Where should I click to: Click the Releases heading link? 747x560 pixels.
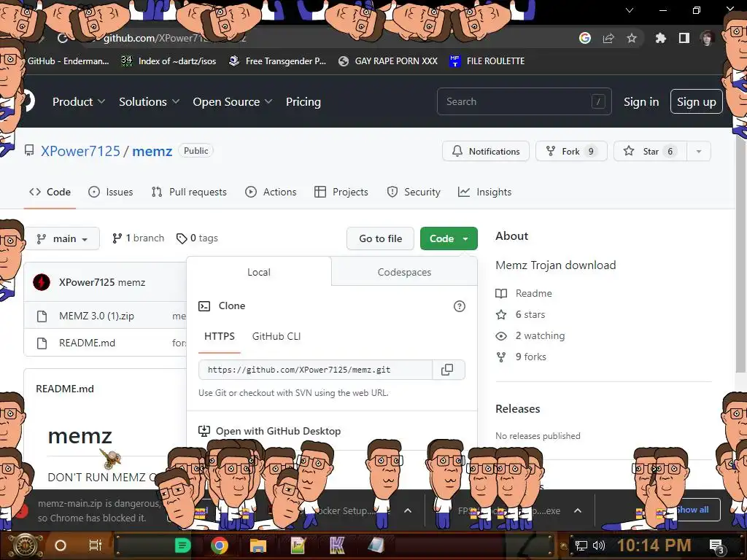pyautogui.click(x=517, y=408)
